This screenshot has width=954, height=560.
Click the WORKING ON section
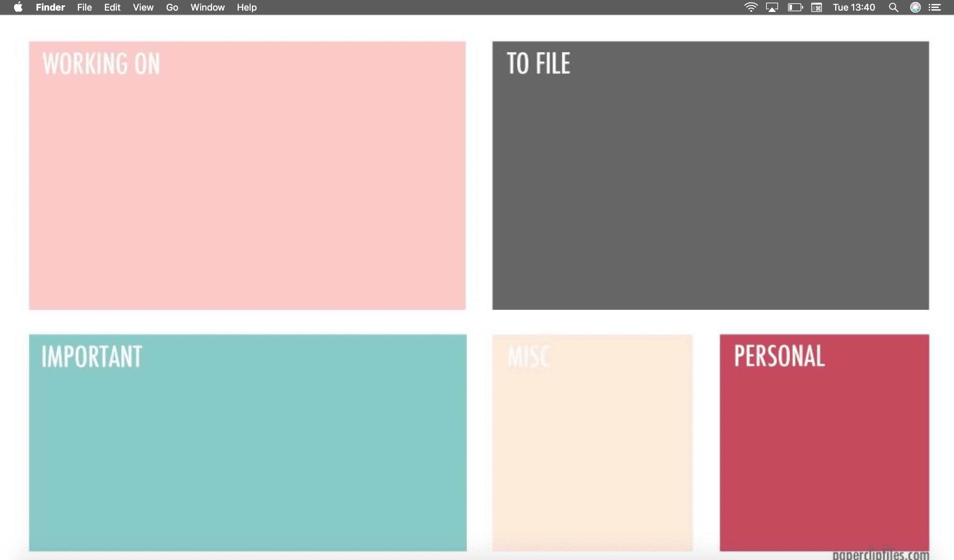click(x=247, y=175)
